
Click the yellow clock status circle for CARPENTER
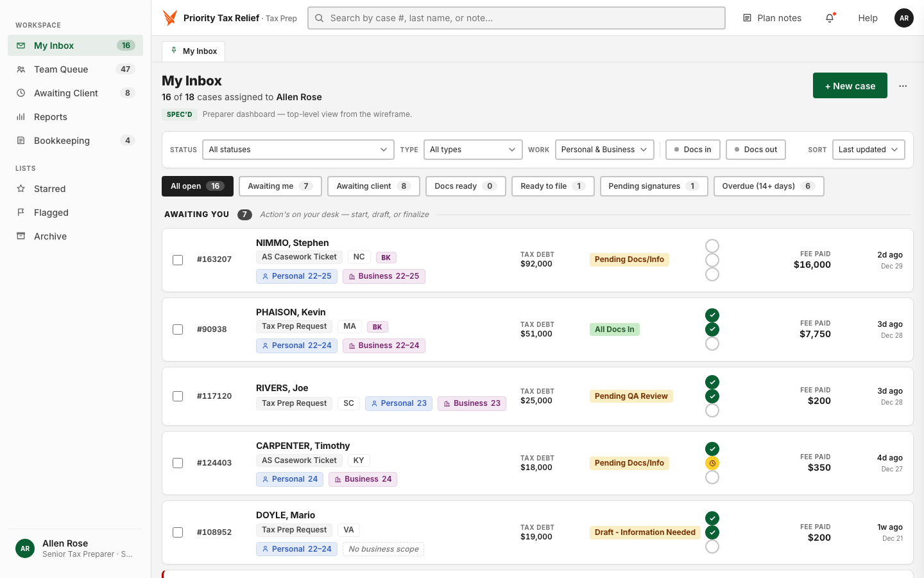click(712, 463)
